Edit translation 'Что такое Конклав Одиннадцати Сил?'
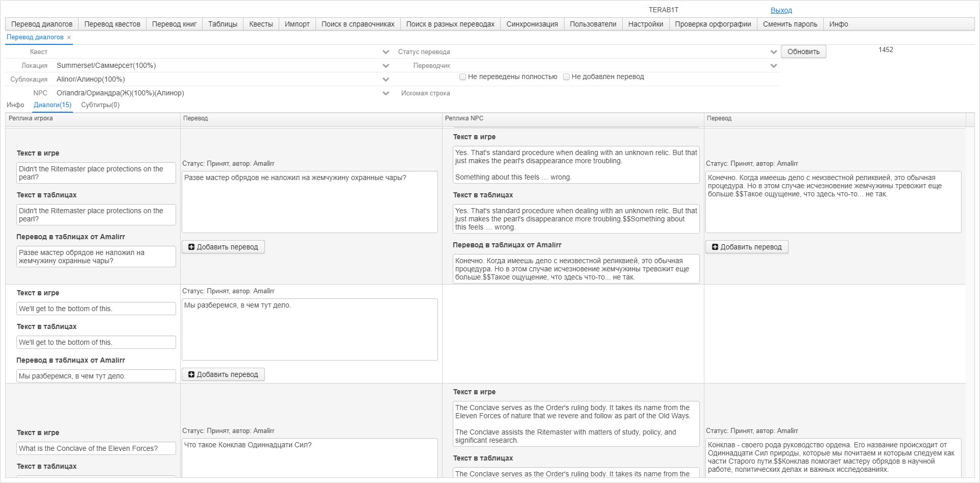The height and width of the screenshot is (483, 980). pos(310,458)
